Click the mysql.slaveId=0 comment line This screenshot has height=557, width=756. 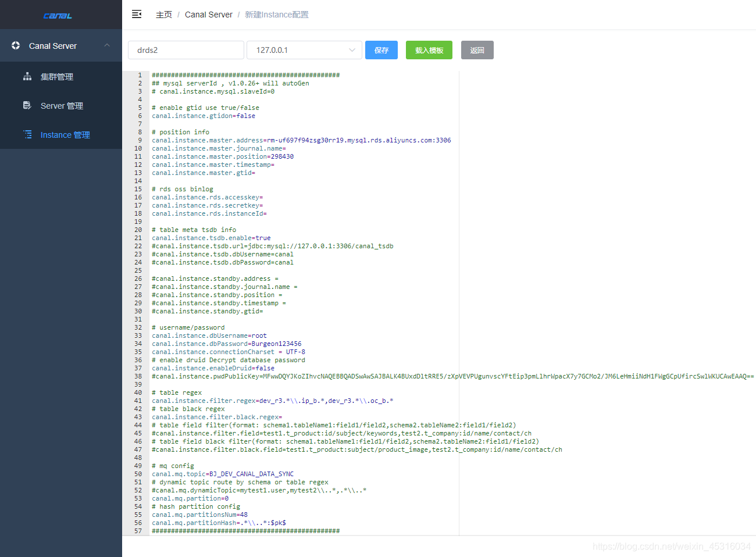[x=213, y=91]
